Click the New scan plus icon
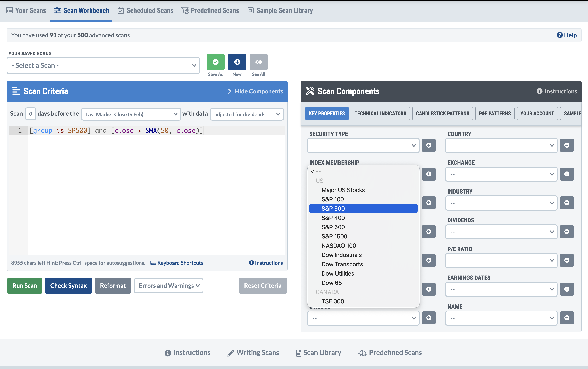The width and height of the screenshot is (588, 369). [237, 62]
